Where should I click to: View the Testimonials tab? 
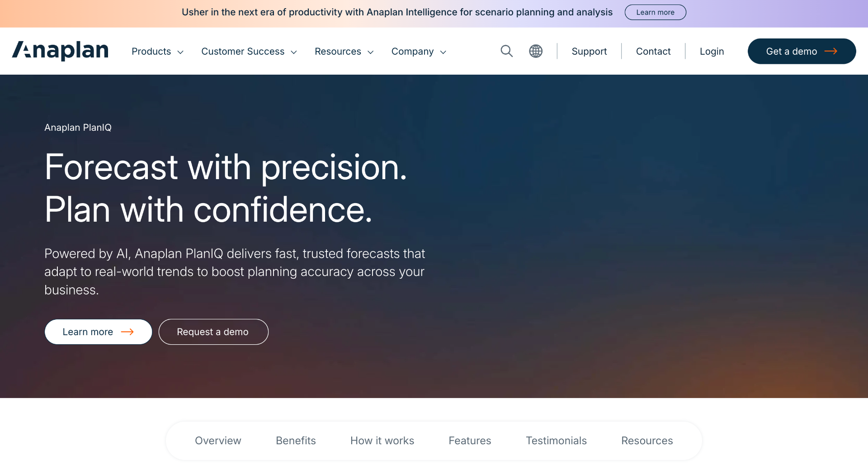[x=556, y=441]
